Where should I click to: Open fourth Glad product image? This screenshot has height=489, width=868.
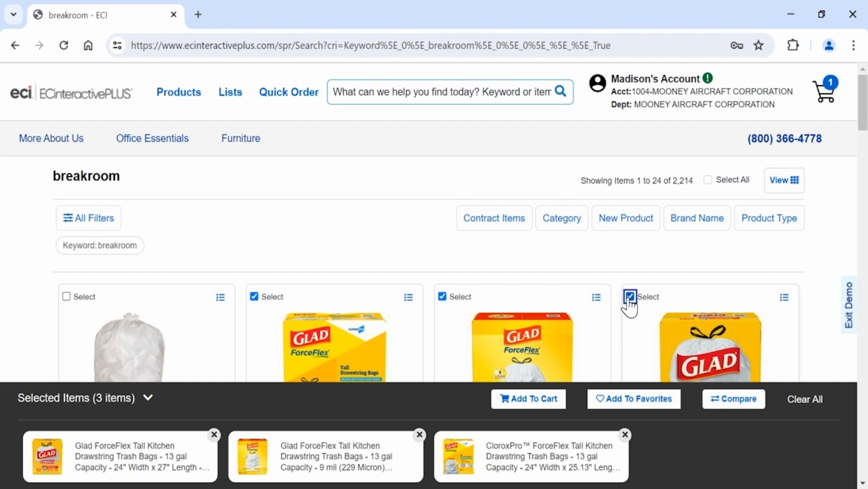(711, 346)
